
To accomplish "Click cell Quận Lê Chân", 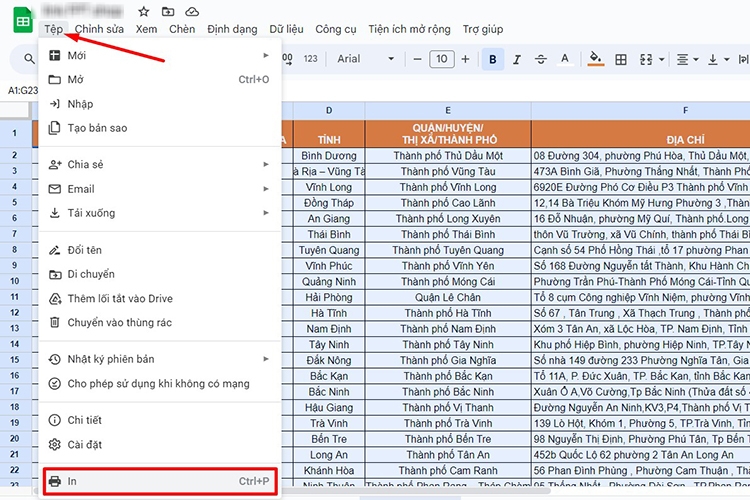I will tap(448, 297).
